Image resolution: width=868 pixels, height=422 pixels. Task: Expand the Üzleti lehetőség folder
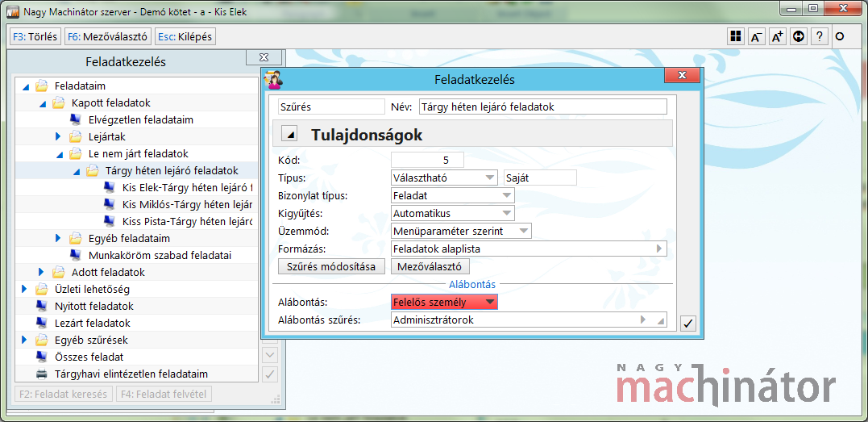(24, 289)
